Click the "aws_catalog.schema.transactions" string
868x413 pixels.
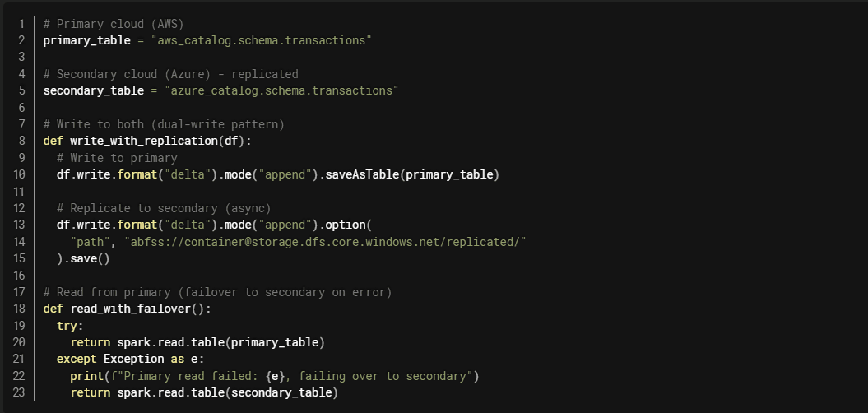(x=261, y=40)
